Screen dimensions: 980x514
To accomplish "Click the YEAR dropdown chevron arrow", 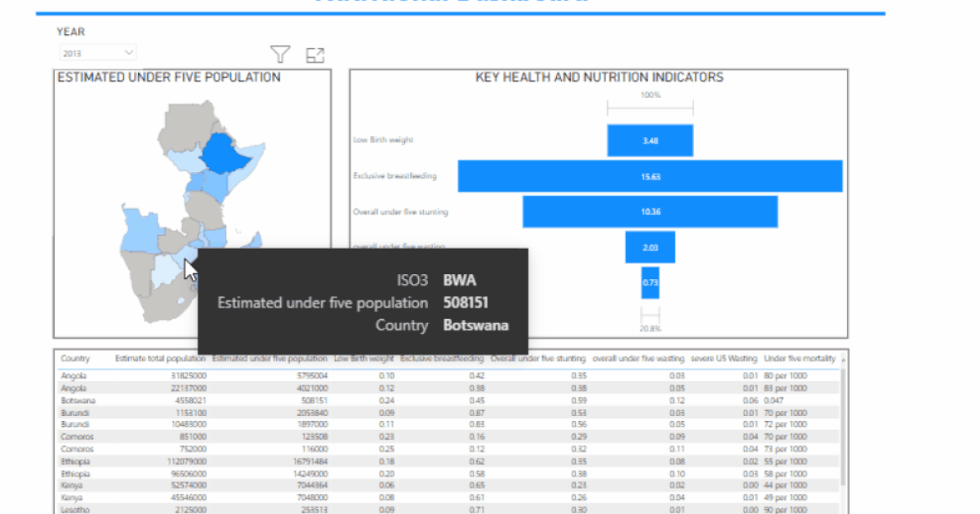I will click(x=128, y=53).
